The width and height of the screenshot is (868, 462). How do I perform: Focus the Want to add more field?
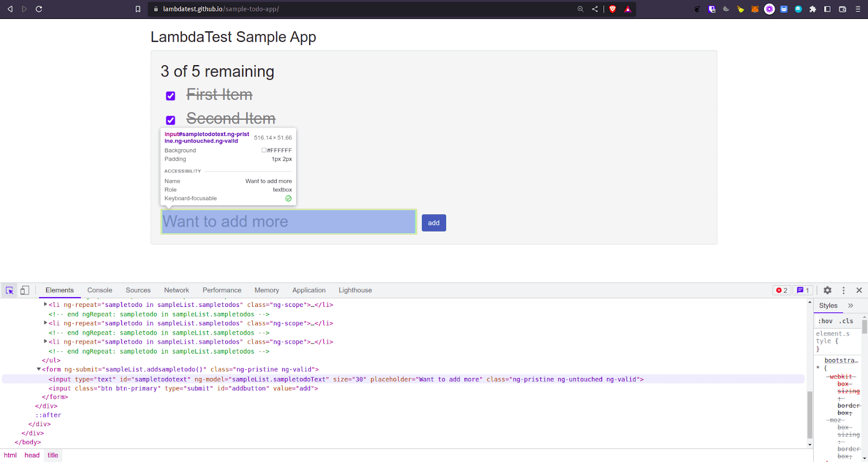[289, 222]
